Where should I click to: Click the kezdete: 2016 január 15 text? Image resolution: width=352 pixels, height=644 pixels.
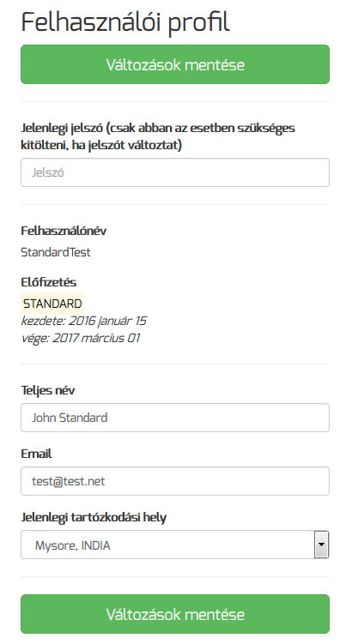(84, 321)
